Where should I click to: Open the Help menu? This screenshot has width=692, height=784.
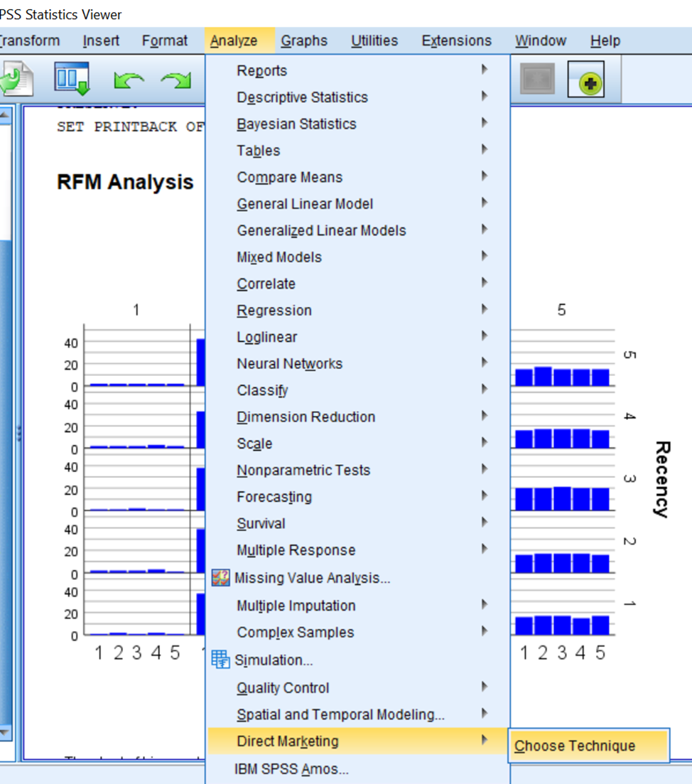click(605, 41)
